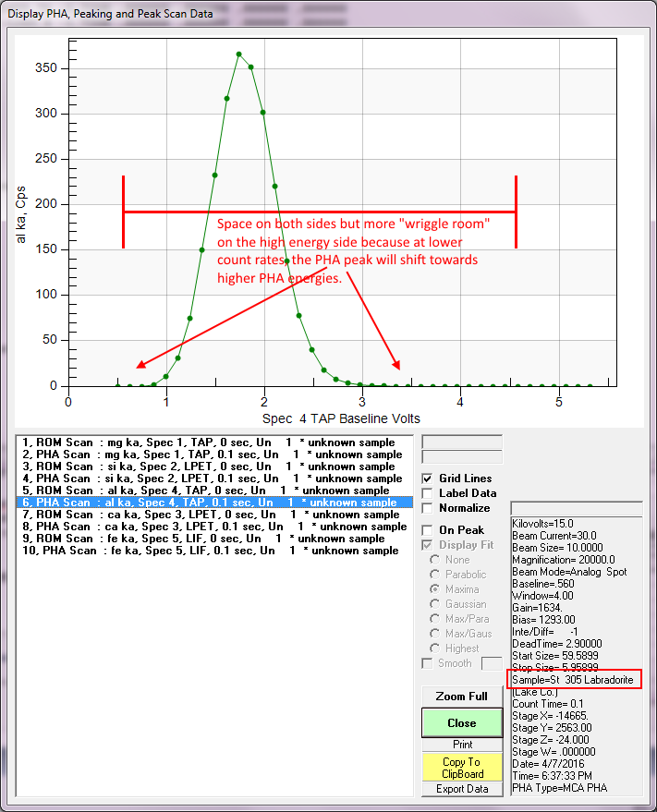This screenshot has height=812, width=657.
Task: Toggle the Normalize checkbox
Action: tap(428, 508)
